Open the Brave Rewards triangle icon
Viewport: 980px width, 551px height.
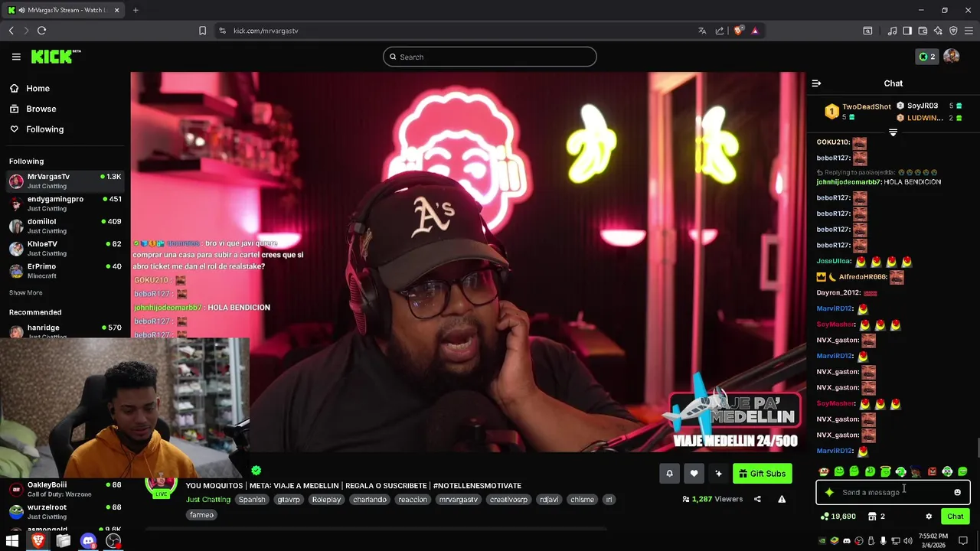pyautogui.click(x=755, y=31)
